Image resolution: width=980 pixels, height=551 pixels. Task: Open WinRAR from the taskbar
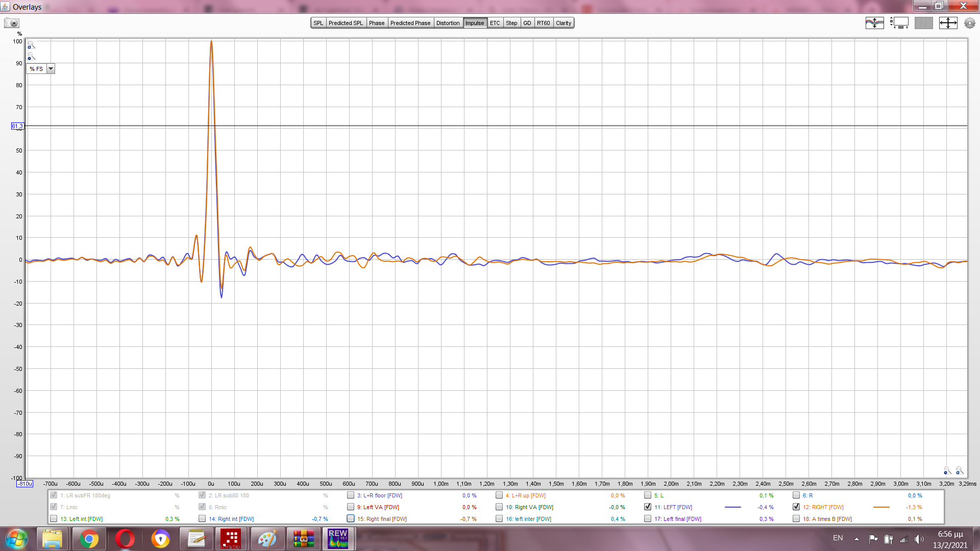click(303, 539)
